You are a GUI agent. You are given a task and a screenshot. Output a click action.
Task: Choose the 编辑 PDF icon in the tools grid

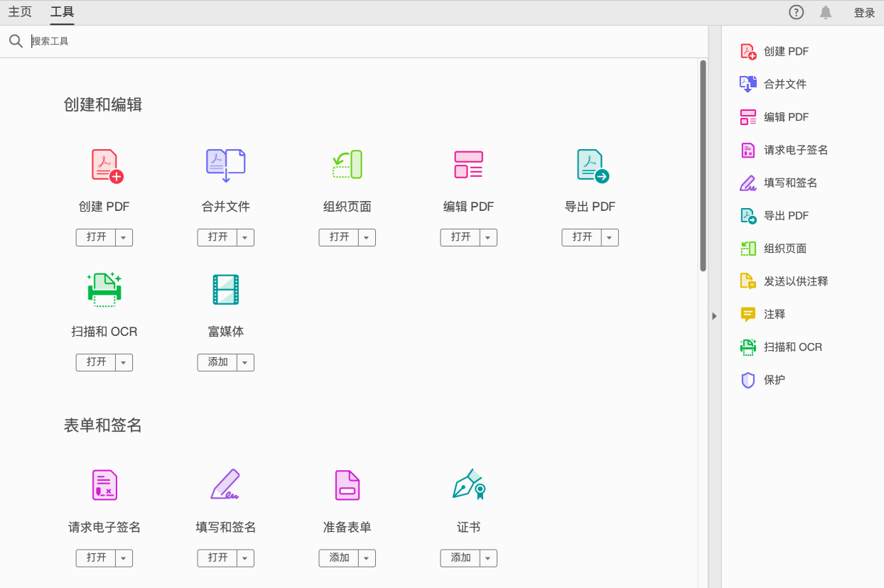(x=468, y=165)
